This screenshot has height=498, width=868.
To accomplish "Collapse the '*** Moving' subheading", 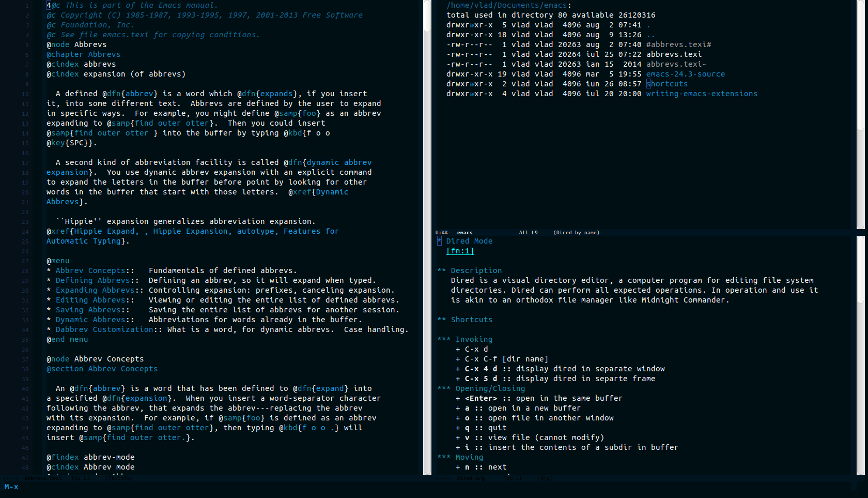I will (460, 457).
